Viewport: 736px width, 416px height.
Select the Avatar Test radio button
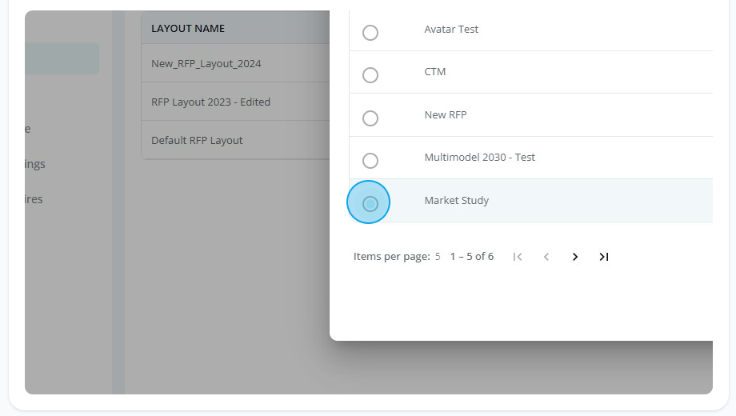point(370,33)
